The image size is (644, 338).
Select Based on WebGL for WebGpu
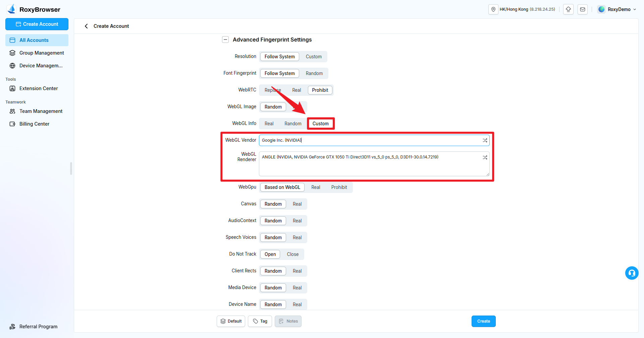click(282, 187)
